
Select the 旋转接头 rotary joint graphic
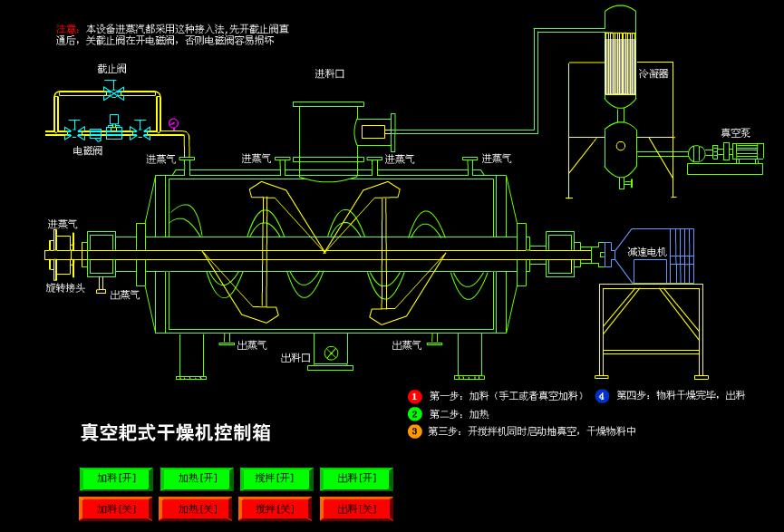pos(61,255)
